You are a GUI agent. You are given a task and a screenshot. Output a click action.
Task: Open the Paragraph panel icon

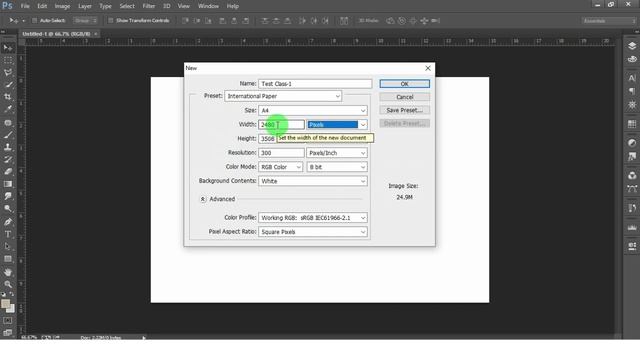point(632,91)
